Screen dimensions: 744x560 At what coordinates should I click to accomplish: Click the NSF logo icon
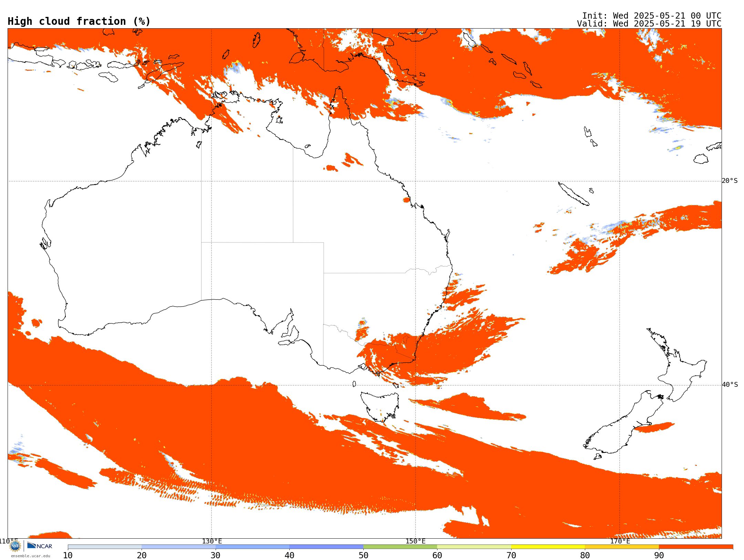point(15,546)
